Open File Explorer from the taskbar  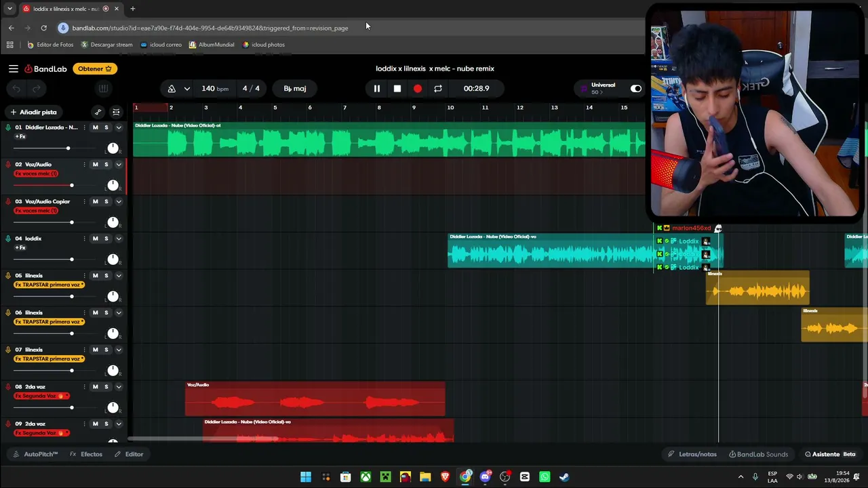(425, 477)
